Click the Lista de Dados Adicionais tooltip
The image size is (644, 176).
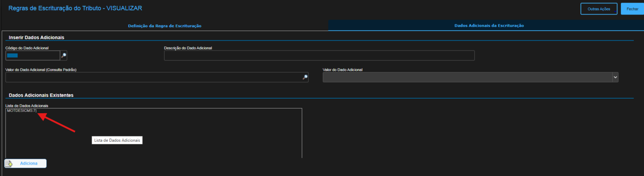[117, 140]
